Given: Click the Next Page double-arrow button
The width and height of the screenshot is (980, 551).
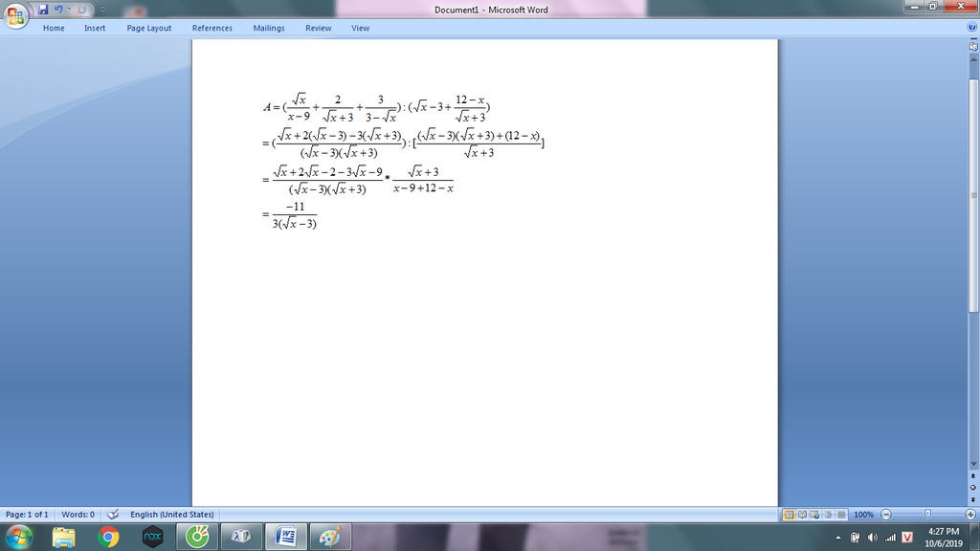Looking at the screenshot, I should click(973, 499).
